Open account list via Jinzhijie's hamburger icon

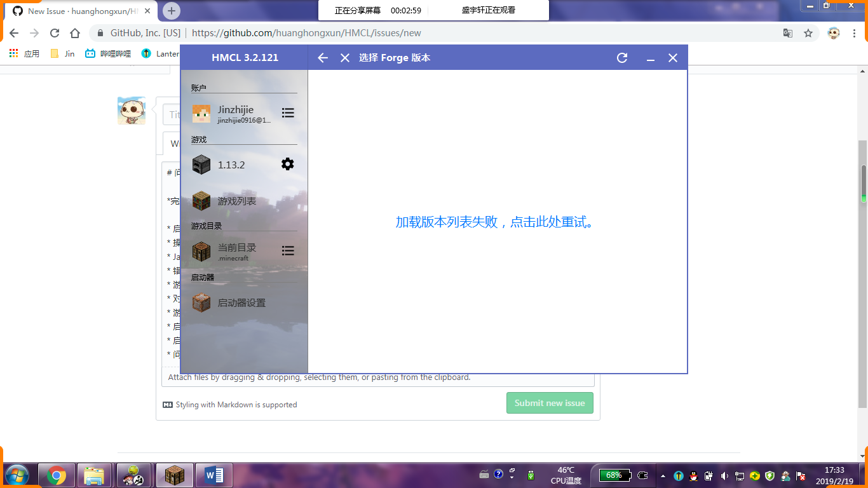point(288,112)
